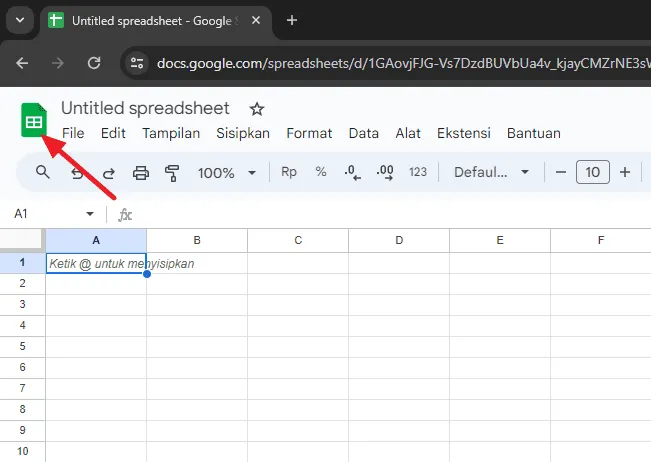Select row 9 header
This screenshot has height=462, width=651.
[22, 430]
